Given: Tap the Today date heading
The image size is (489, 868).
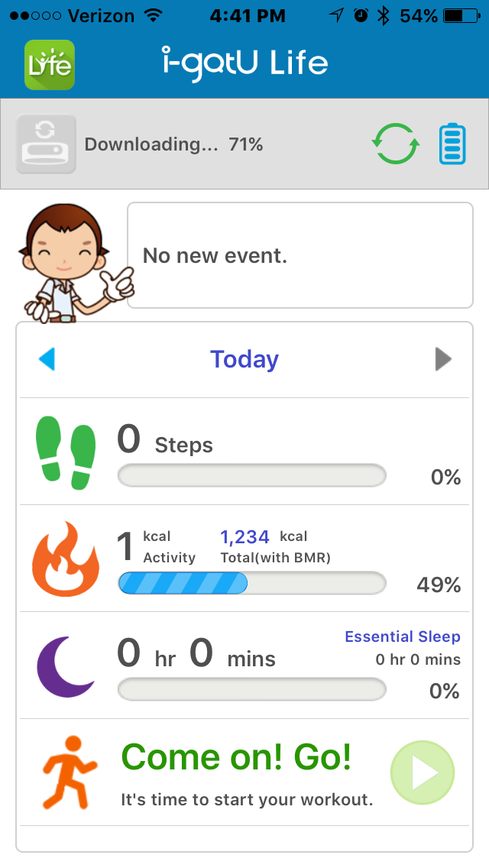Looking at the screenshot, I should pyautogui.click(x=244, y=359).
